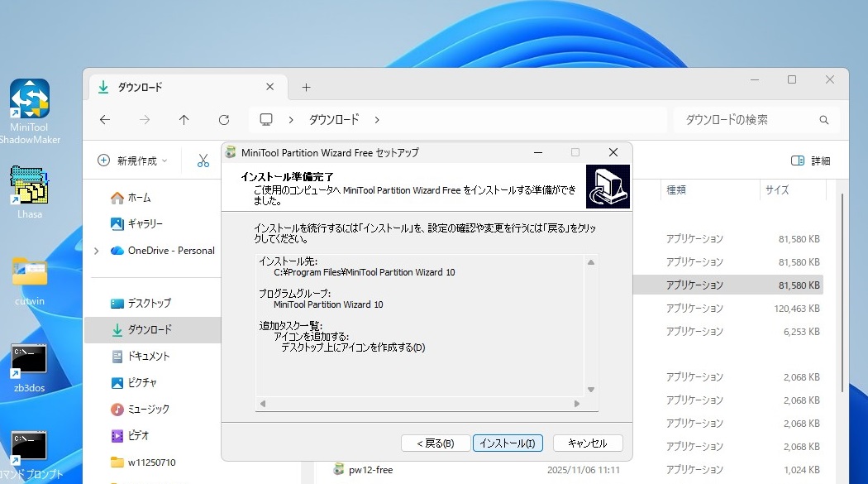868x484 pixels.
Task: Click the Explorer refresh icon
Action: click(224, 120)
